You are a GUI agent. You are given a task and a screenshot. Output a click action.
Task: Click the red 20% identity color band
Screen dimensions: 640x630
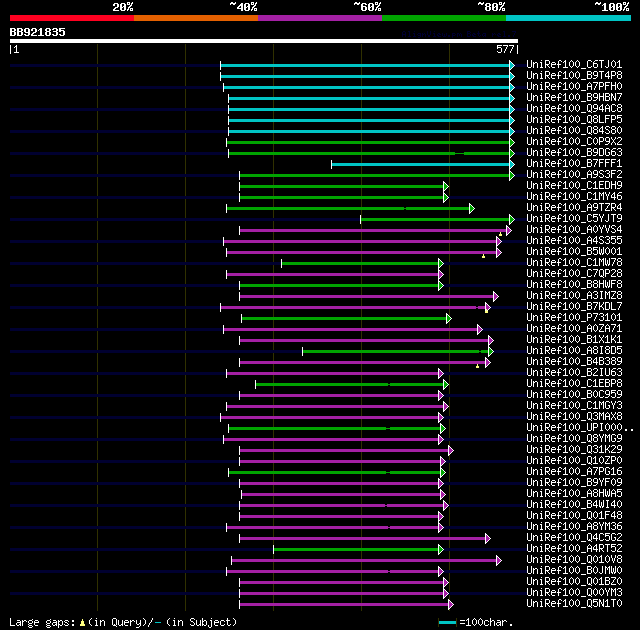pos(72,18)
